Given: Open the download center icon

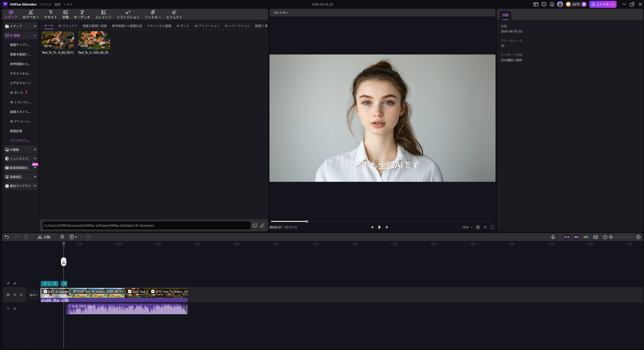Looking at the screenshot, I should (552, 4).
